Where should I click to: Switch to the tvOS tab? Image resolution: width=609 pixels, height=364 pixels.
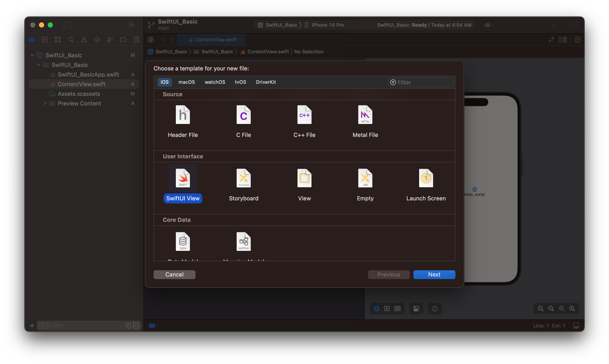tap(240, 82)
